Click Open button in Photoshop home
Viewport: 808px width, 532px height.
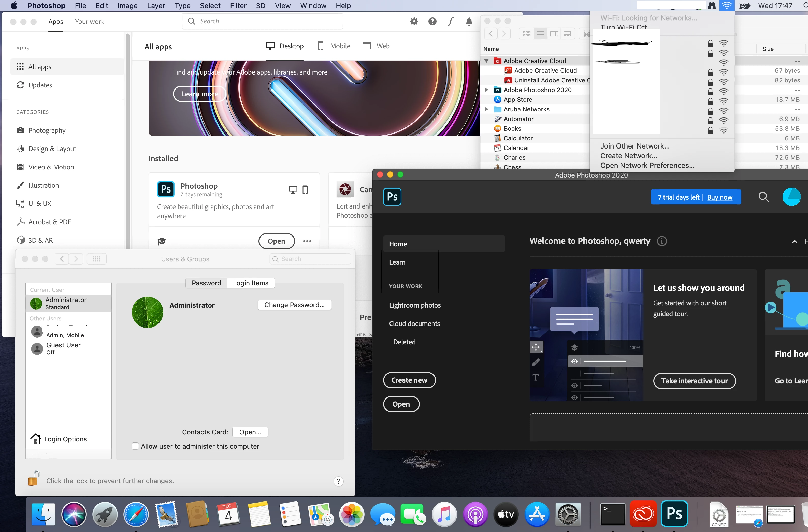coord(401,404)
